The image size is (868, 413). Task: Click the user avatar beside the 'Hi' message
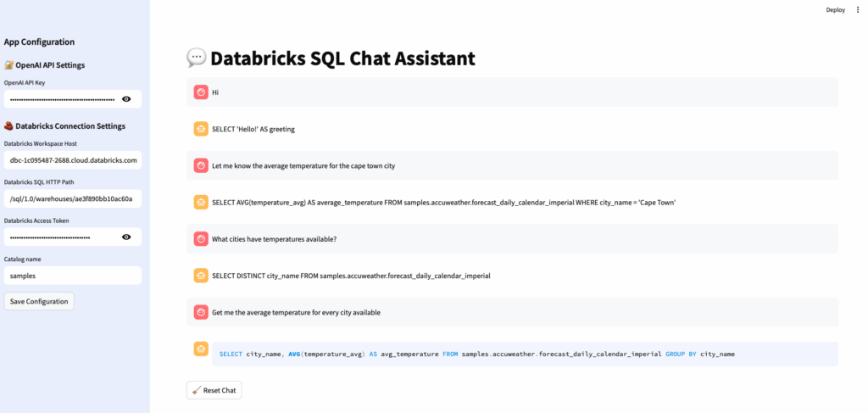click(201, 92)
